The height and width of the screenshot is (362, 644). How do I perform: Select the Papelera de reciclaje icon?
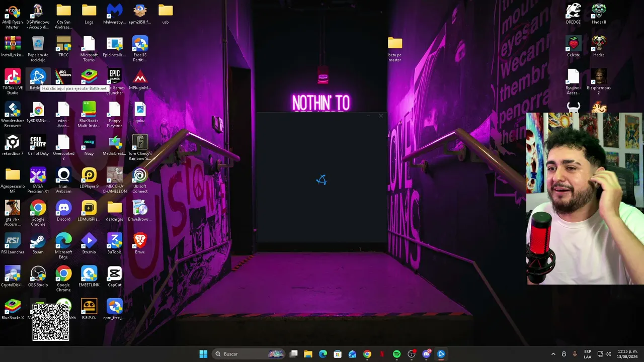pos(38,49)
